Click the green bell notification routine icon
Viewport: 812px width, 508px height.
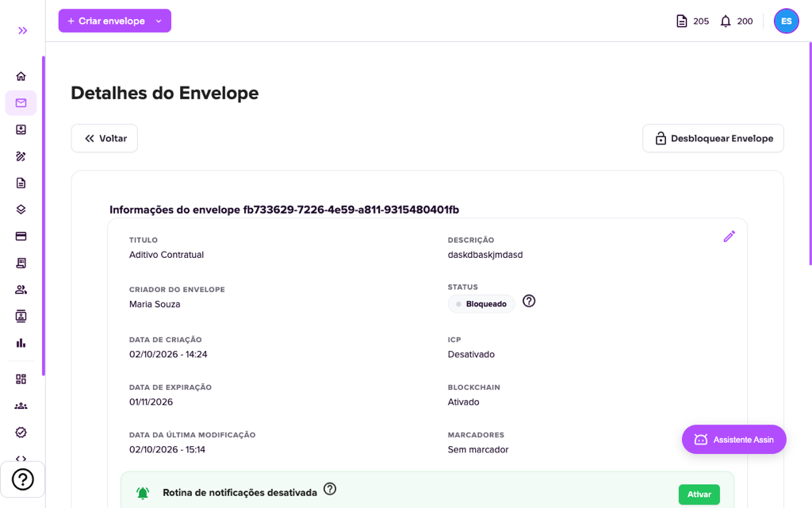(143, 493)
